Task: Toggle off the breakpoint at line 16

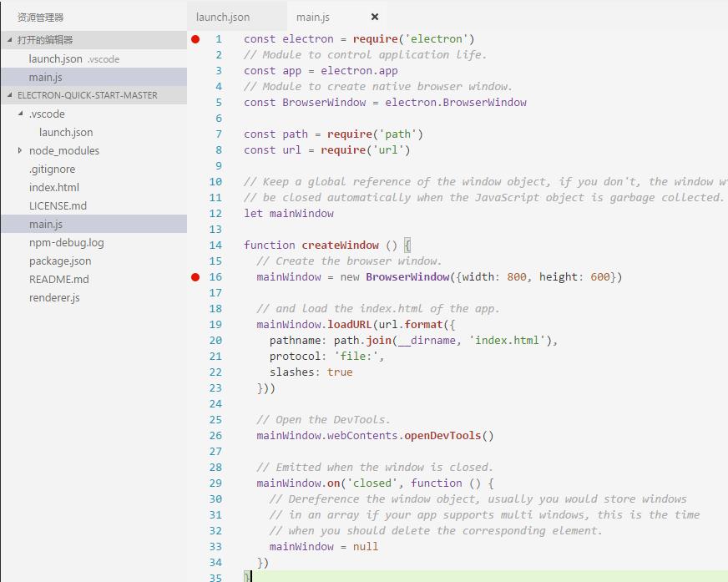Action: pyautogui.click(x=195, y=277)
